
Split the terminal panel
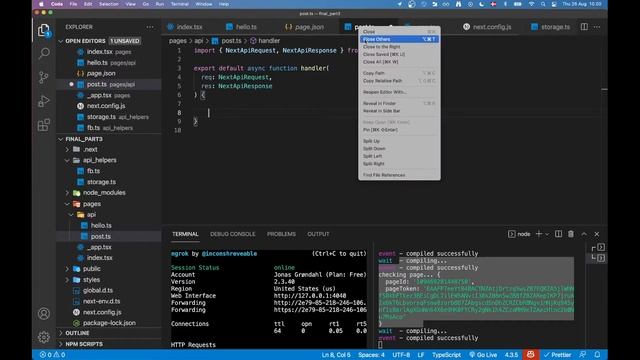[x=558, y=234]
